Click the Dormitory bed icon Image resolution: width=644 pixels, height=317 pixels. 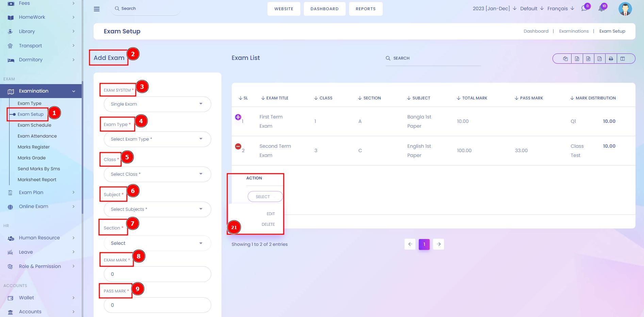coord(11,60)
